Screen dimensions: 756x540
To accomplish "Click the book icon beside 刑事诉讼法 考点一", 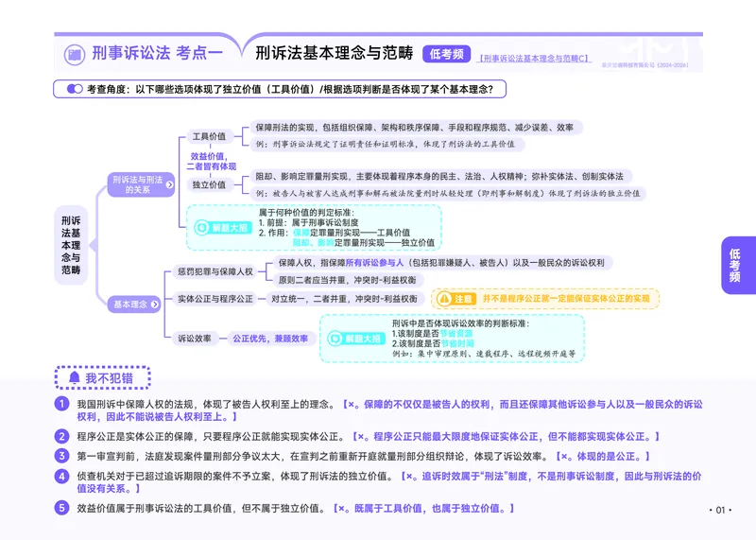I will point(75,55).
